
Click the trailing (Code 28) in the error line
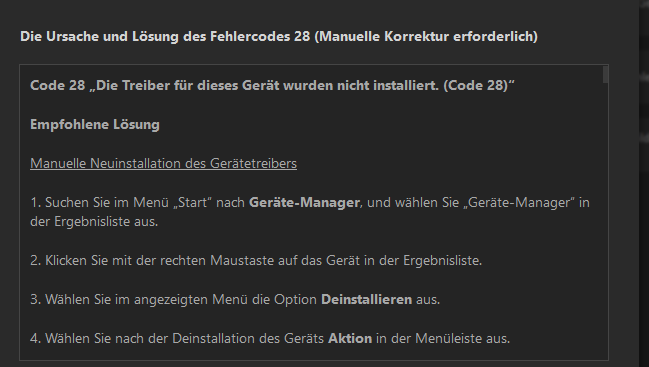point(476,86)
